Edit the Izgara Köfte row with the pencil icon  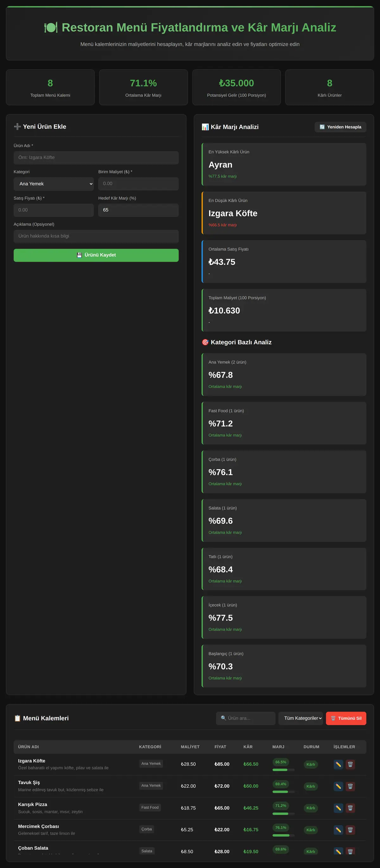tap(338, 764)
